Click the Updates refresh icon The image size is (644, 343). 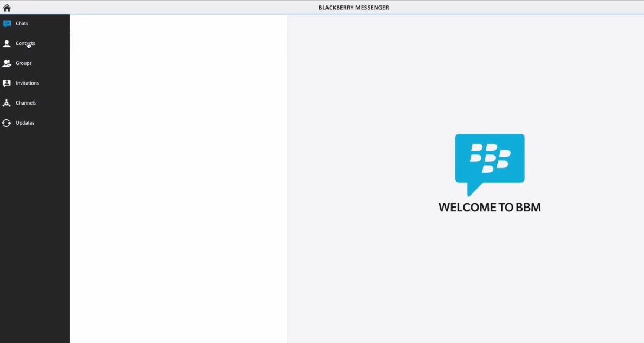coord(7,123)
